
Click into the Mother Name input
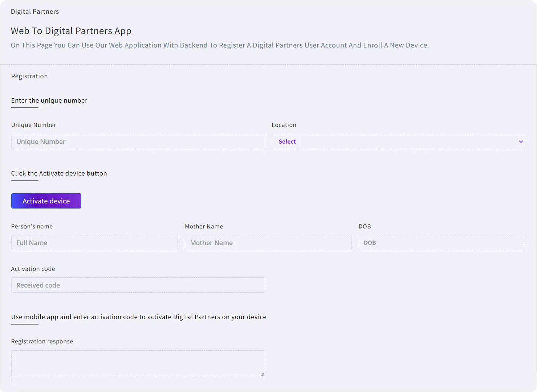268,243
